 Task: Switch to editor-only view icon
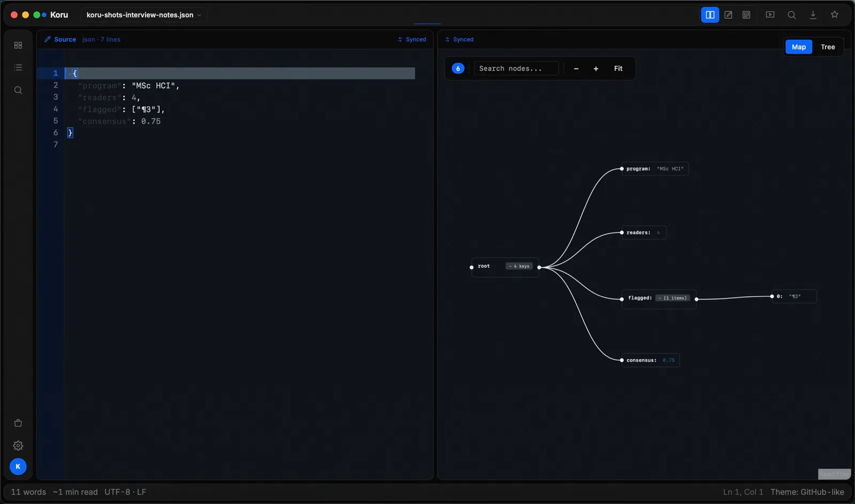[x=728, y=15]
